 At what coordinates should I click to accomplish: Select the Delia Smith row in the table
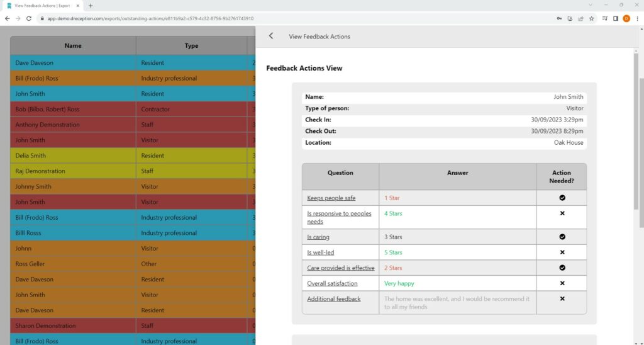pos(133,156)
